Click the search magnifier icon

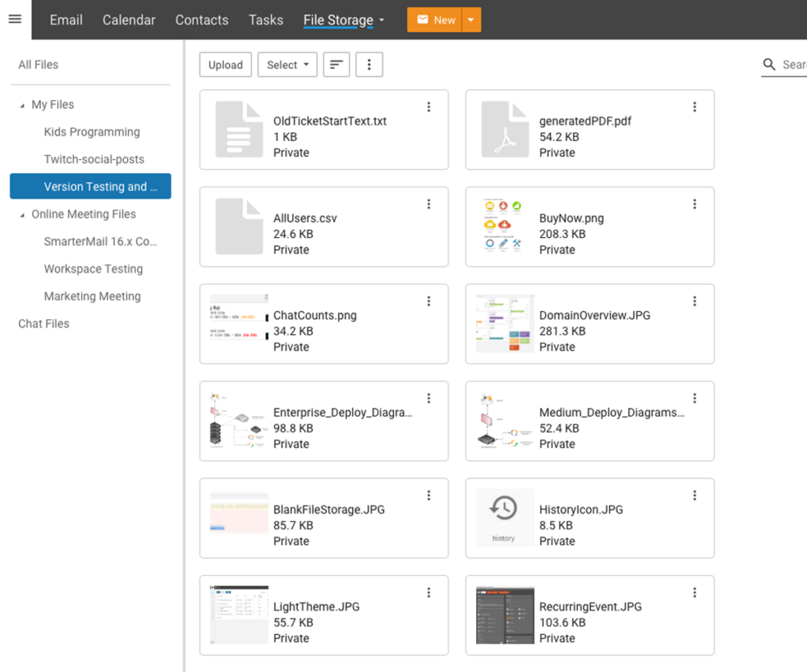pyautogui.click(x=768, y=65)
